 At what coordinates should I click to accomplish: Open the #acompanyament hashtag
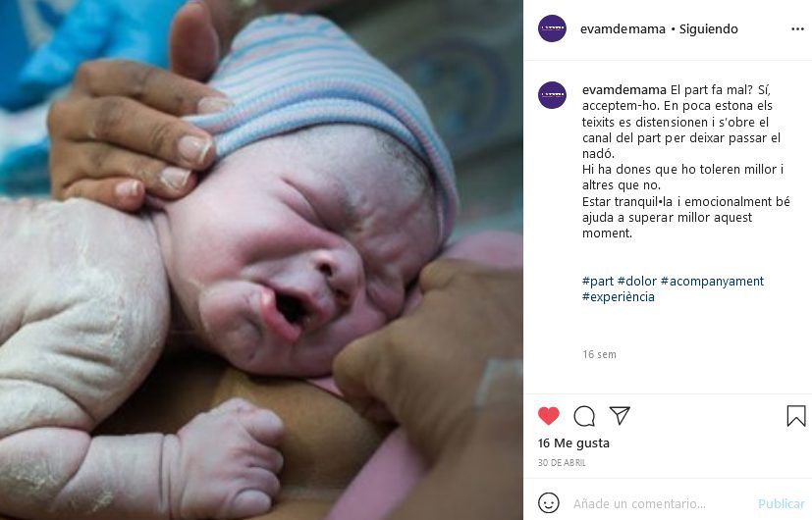point(712,281)
